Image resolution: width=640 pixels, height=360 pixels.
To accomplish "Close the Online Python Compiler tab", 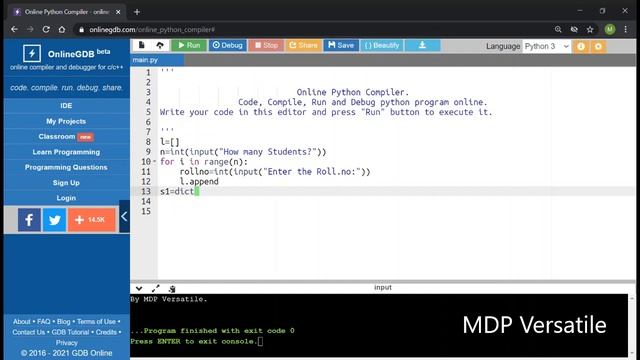I will coord(118,12).
